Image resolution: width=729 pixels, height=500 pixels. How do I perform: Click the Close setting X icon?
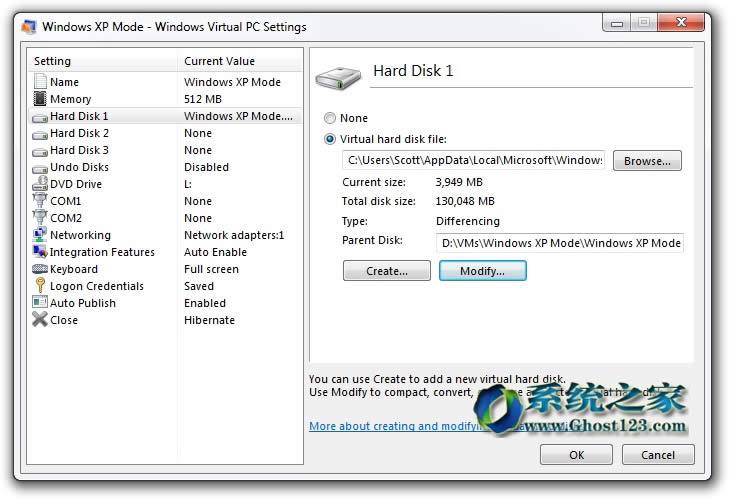click(40, 320)
